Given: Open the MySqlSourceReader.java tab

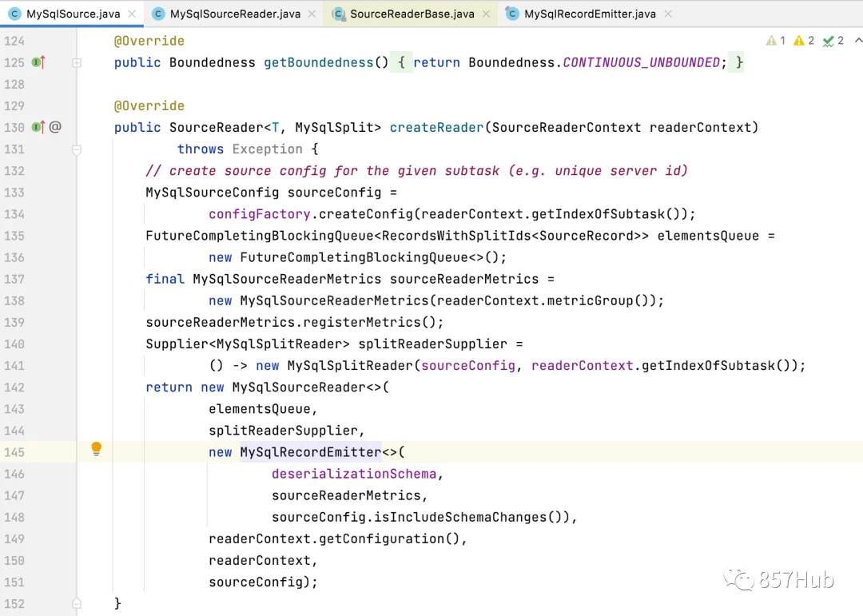Looking at the screenshot, I should [x=235, y=14].
